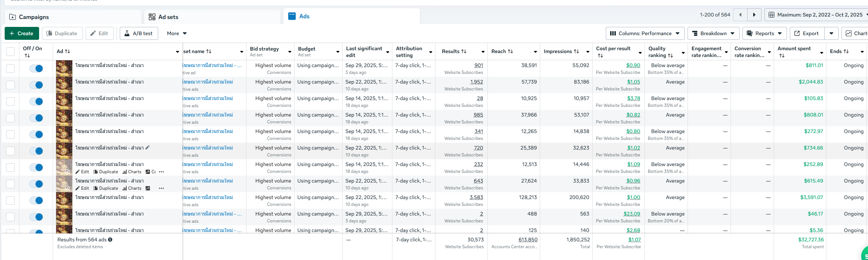Click the toolbar Edit button
Image resolution: width=868 pixels, height=260 pixels.
coord(100,33)
